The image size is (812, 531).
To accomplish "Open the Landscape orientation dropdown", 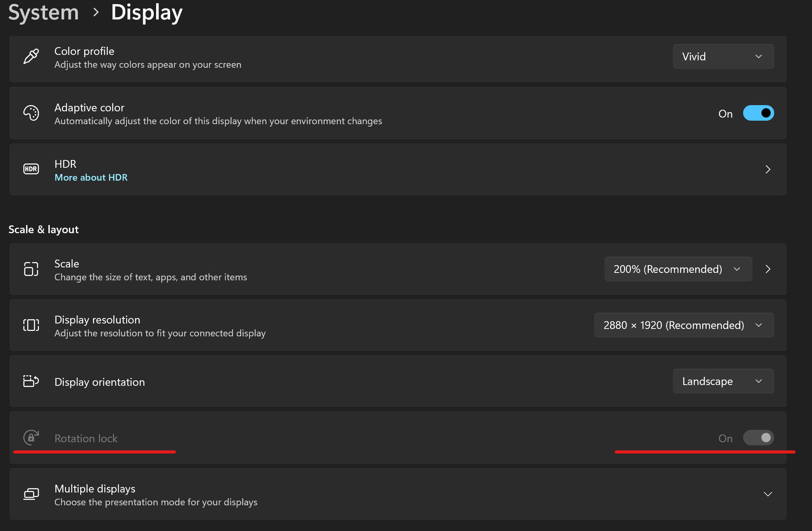I will tap(723, 381).
